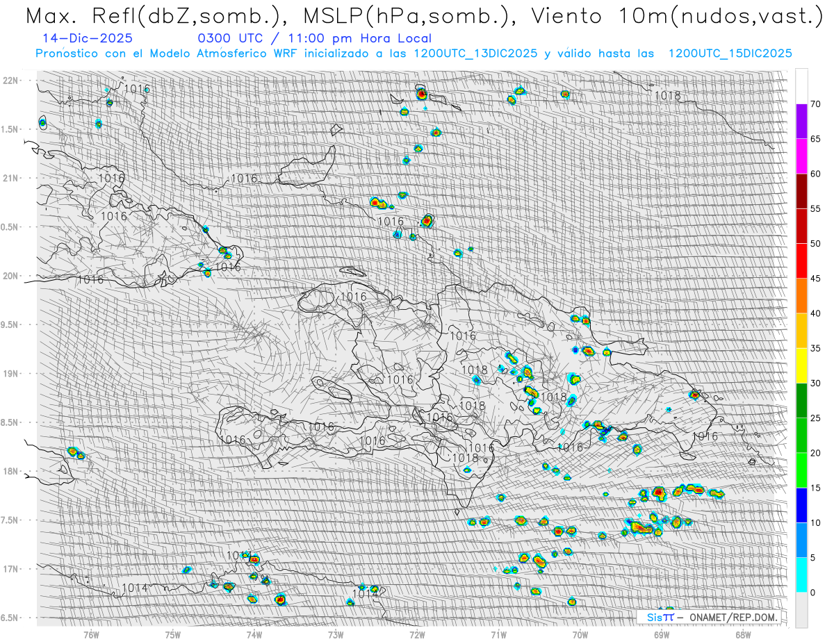Click the date label '14-Dic-2025'
The height and width of the screenshot is (644, 834).
[x=87, y=39]
